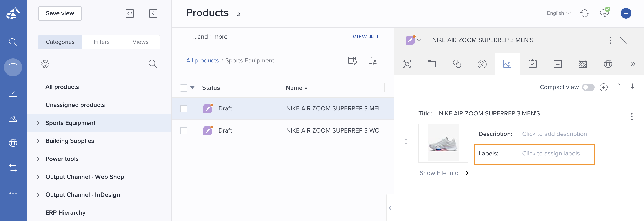Viewport: 644px width, 221px height.
Task: Expand the Power tools category
Action: coord(38,159)
